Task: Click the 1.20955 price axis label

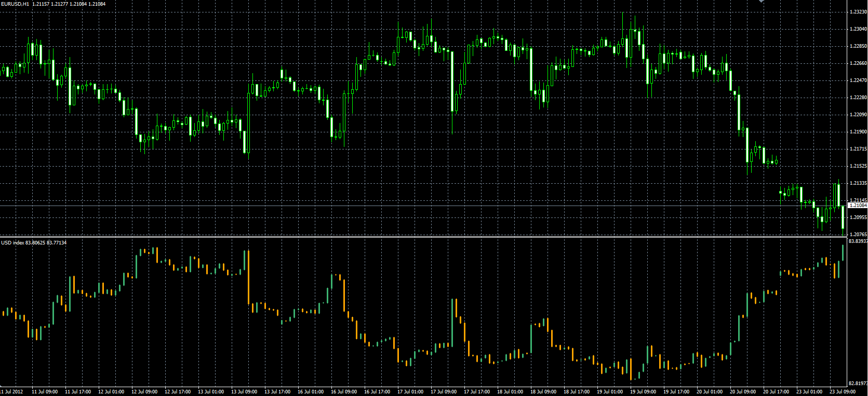Action: point(858,217)
